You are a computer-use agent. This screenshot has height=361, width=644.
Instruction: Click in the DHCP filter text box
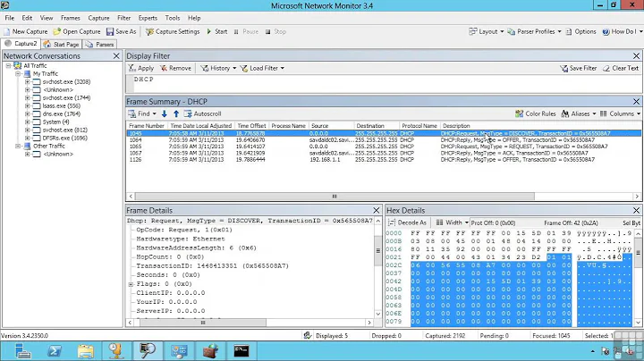384,84
